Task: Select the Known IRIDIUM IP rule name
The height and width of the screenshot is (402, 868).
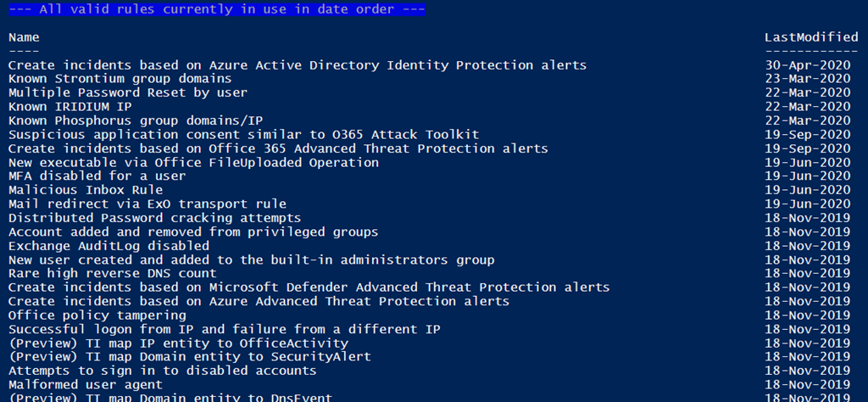Action: click(70, 106)
